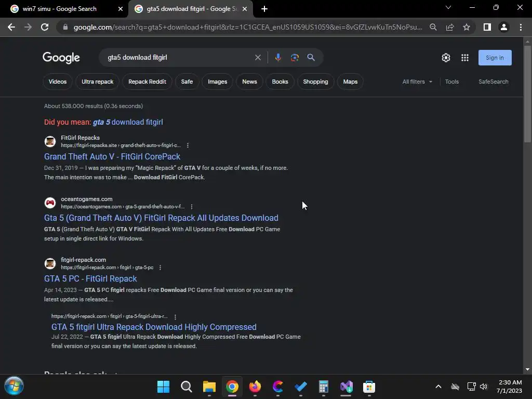Open the zoom magnifier in address bar
This screenshot has height=399, width=532.
(x=433, y=27)
